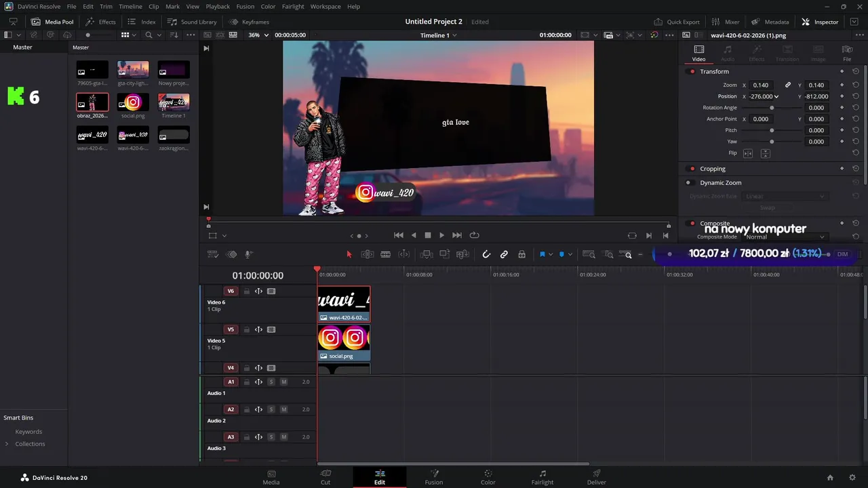Open the Sound Library button
This screenshot has height=488, width=868.
pos(192,22)
